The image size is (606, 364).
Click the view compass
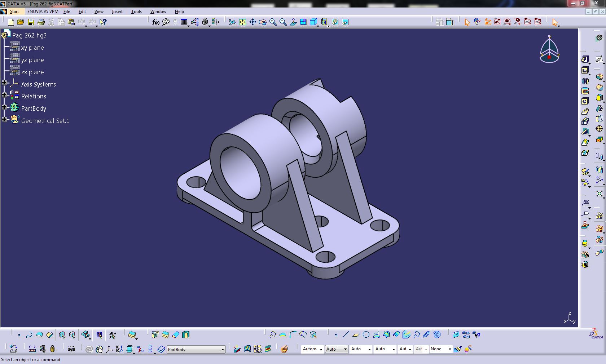[549, 49]
